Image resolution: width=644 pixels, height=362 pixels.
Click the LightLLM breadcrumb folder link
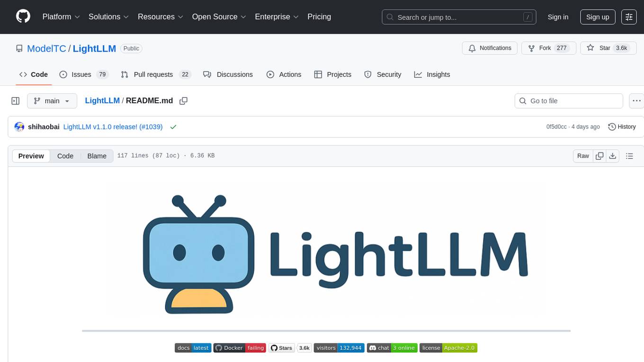(x=102, y=101)
